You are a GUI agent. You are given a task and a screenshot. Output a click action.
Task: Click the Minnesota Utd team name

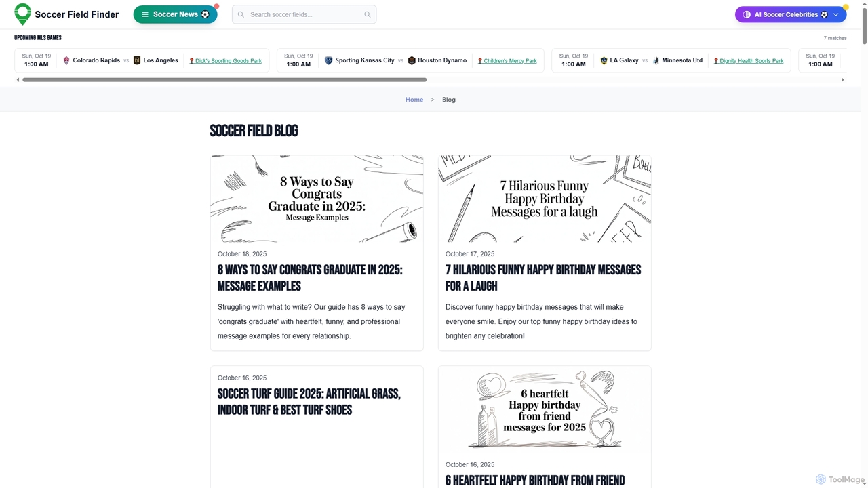pos(682,60)
